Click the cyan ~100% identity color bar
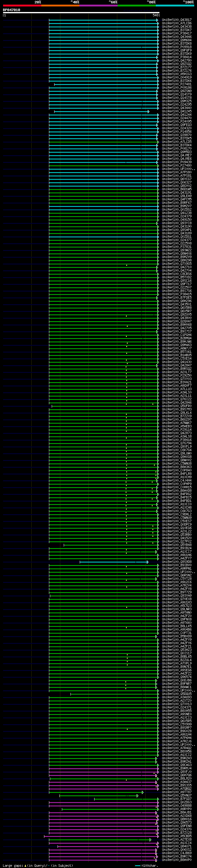The image size is (197, 868). click(x=175, y=6)
